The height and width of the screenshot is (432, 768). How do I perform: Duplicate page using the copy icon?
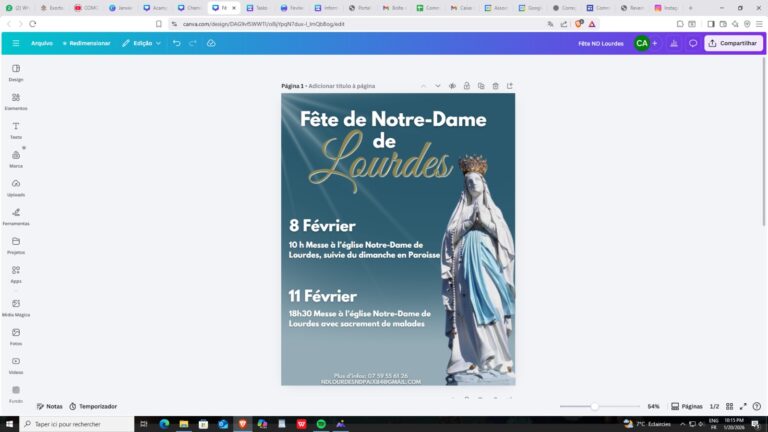click(481, 86)
